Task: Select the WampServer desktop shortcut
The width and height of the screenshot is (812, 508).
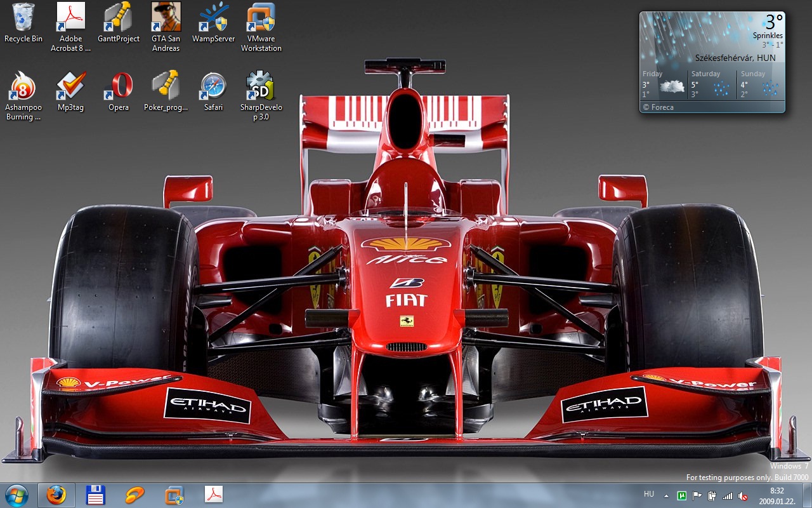Action: [x=214, y=23]
